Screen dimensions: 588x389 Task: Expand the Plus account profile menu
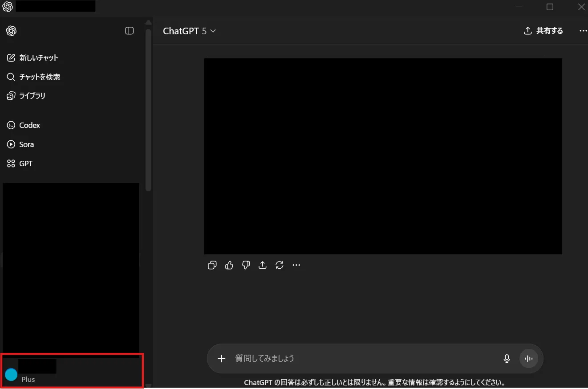tap(72, 371)
